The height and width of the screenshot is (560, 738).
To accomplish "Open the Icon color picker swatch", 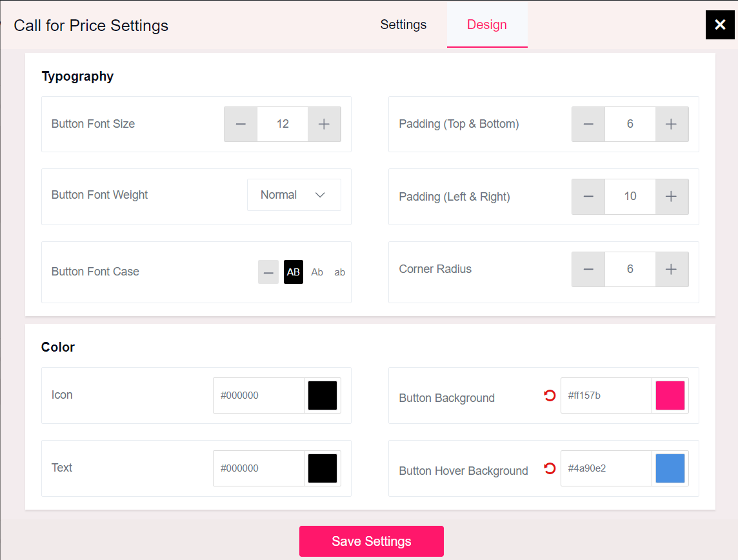I will tap(323, 395).
